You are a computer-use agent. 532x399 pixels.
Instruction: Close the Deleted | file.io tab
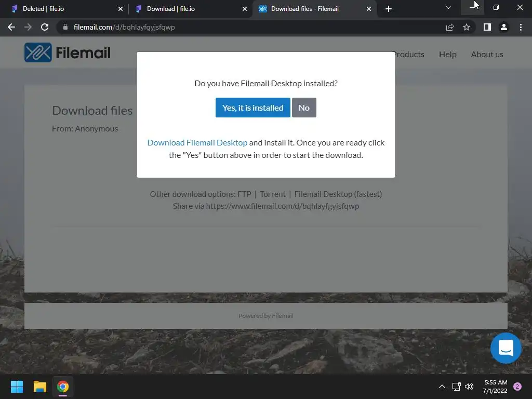(x=121, y=9)
